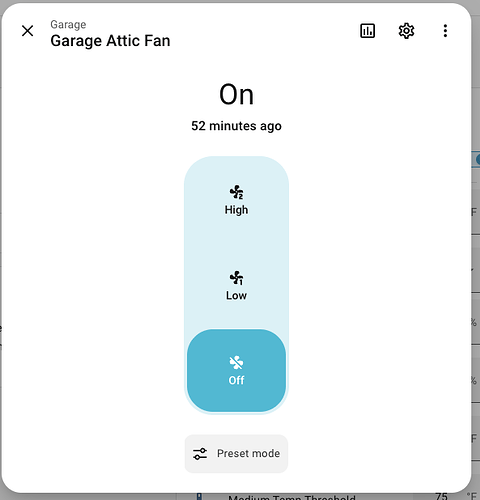Click the 75 threshold value at bottom
The height and width of the screenshot is (500, 480).
tap(441, 496)
